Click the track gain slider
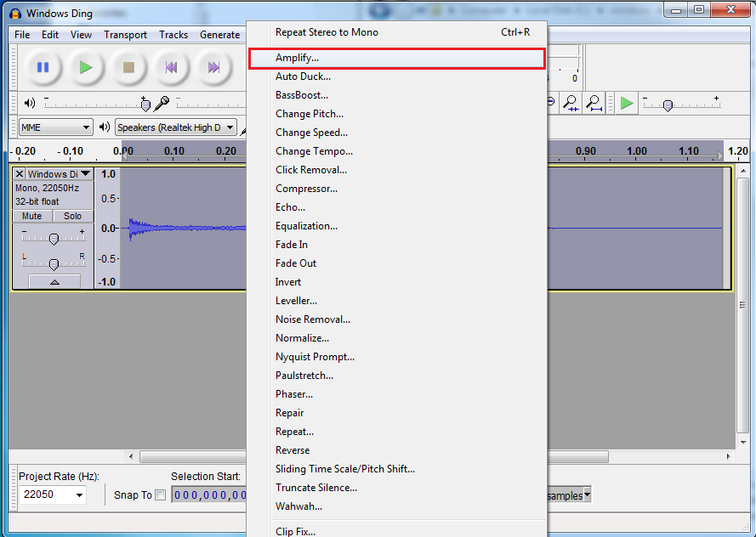 54,239
